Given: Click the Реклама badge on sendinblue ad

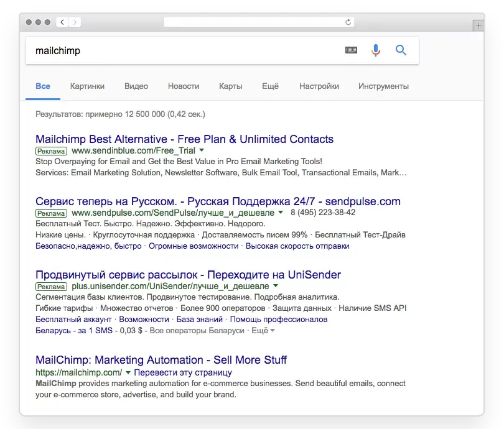Looking at the screenshot, I should pos(52,151).
